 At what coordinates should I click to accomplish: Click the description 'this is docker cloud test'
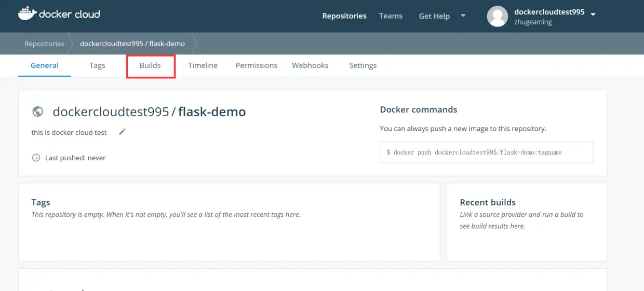pos(69,132)
